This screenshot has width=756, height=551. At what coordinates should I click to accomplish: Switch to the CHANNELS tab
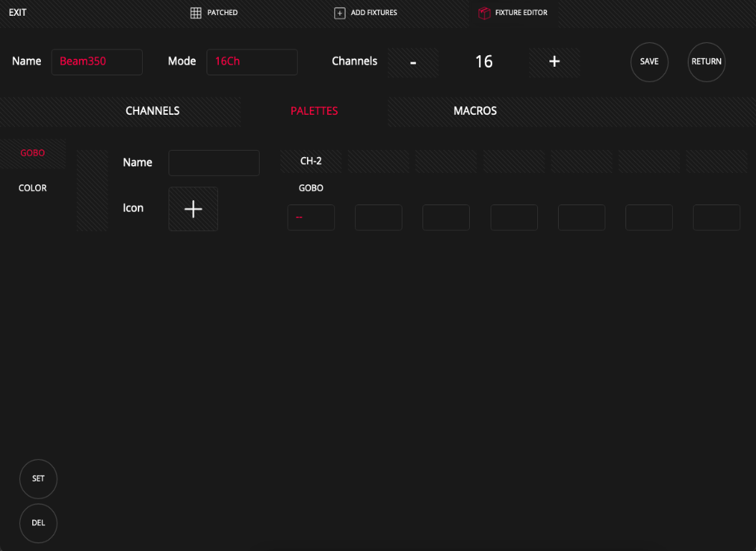152,111
